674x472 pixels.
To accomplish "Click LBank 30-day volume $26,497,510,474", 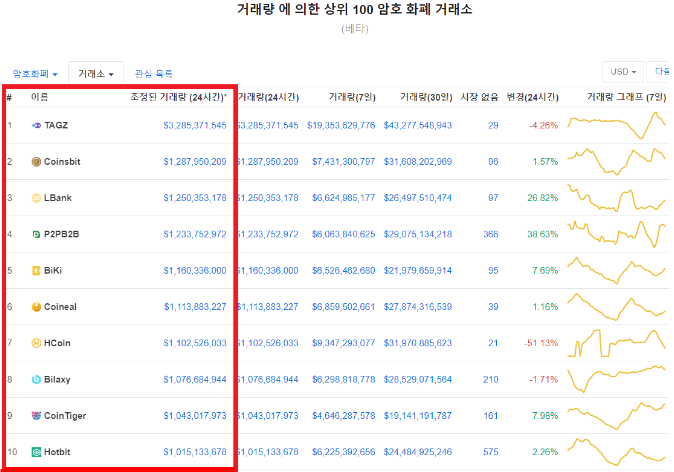I will click(418, 198).
